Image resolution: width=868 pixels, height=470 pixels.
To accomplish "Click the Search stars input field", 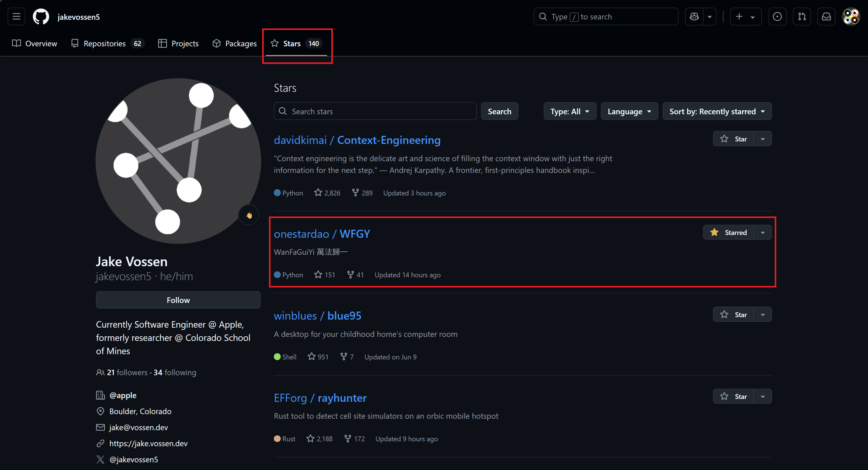I will [x=375, y=111].
